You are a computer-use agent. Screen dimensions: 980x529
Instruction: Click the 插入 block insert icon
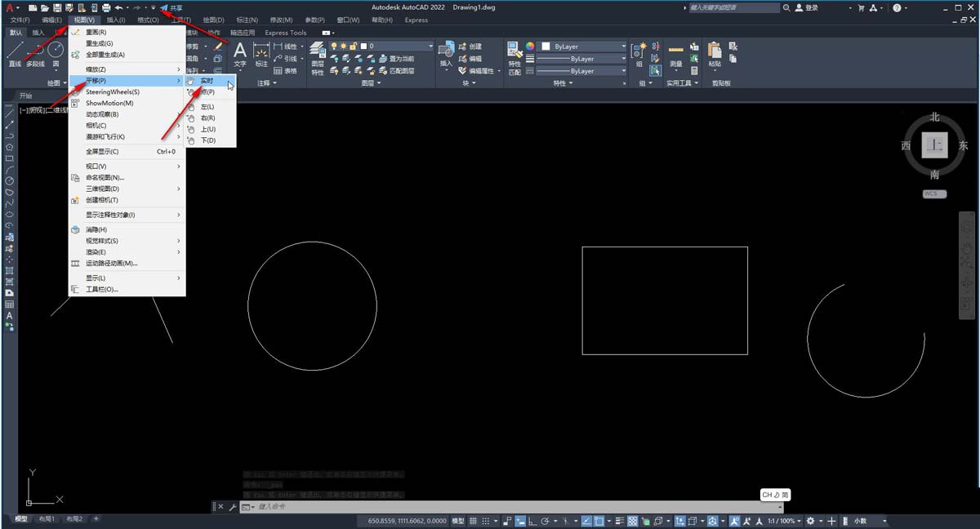pyautogui.click(x=446, y=54)
